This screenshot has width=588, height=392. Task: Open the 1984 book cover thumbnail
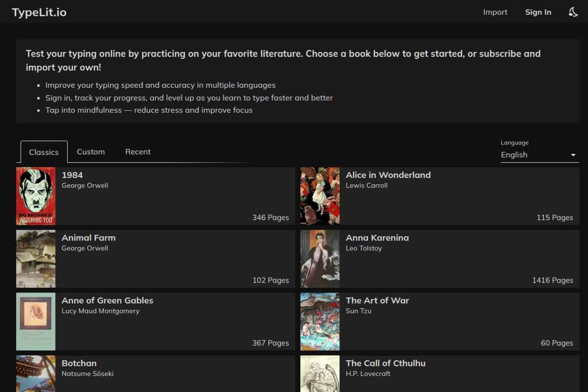(36, 196)
